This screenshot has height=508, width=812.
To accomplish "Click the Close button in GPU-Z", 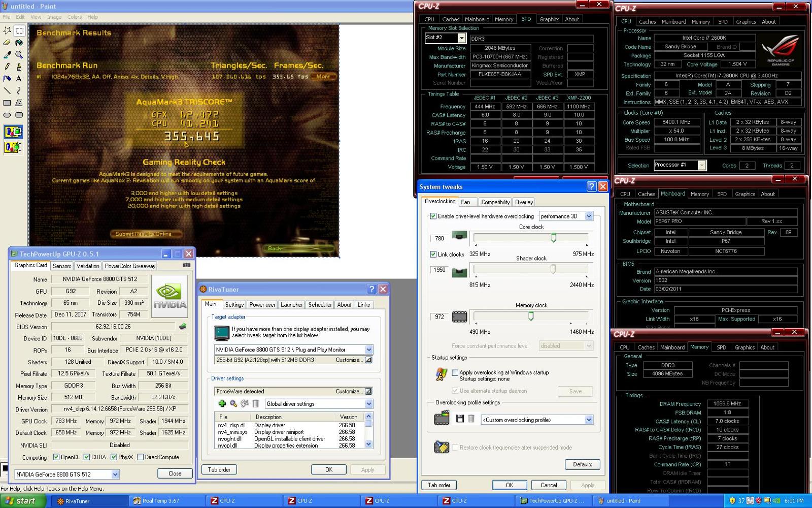I will [175, 473].
